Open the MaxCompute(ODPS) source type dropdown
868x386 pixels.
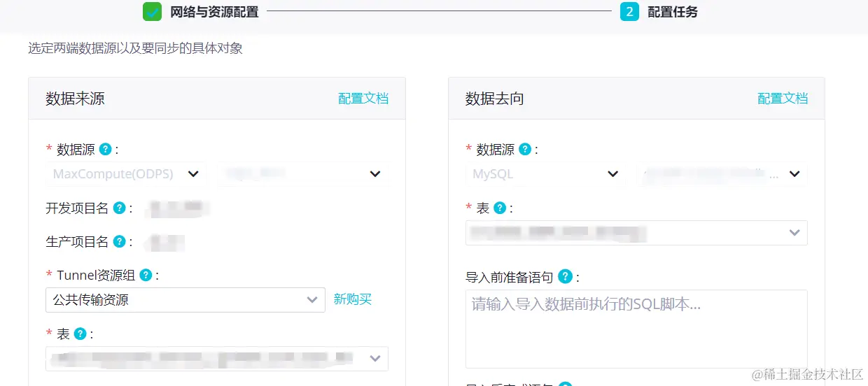(126, 174)
